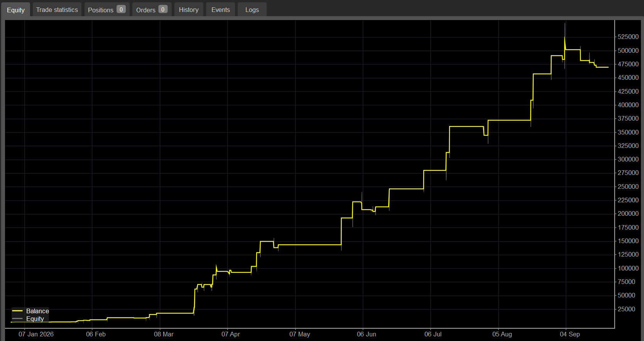Select the 200000 axis value
This screenshot has width=644, height=341.
628,213
